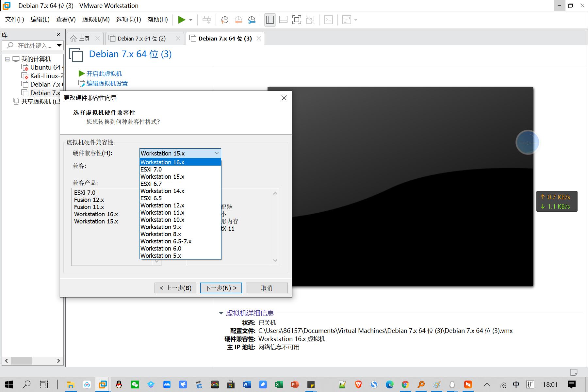Click the library horizontal scrollbar right arrow

point(58,361)
